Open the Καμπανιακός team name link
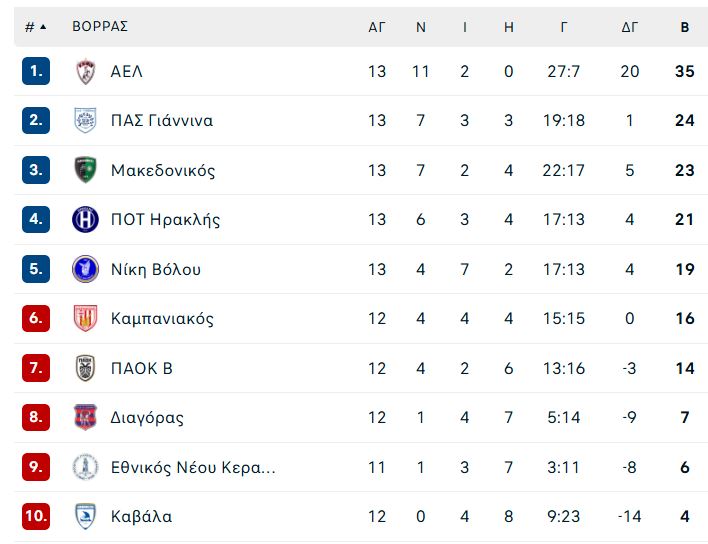 pos(162,319)
